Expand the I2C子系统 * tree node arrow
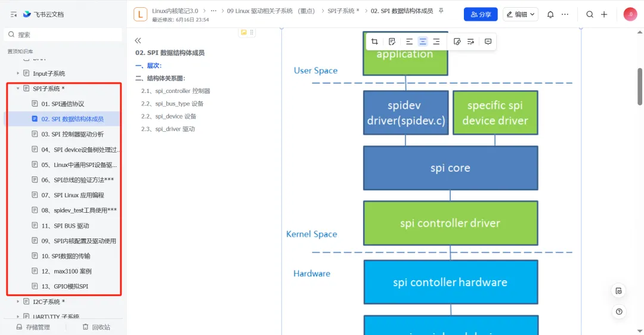 click(18, 302)
